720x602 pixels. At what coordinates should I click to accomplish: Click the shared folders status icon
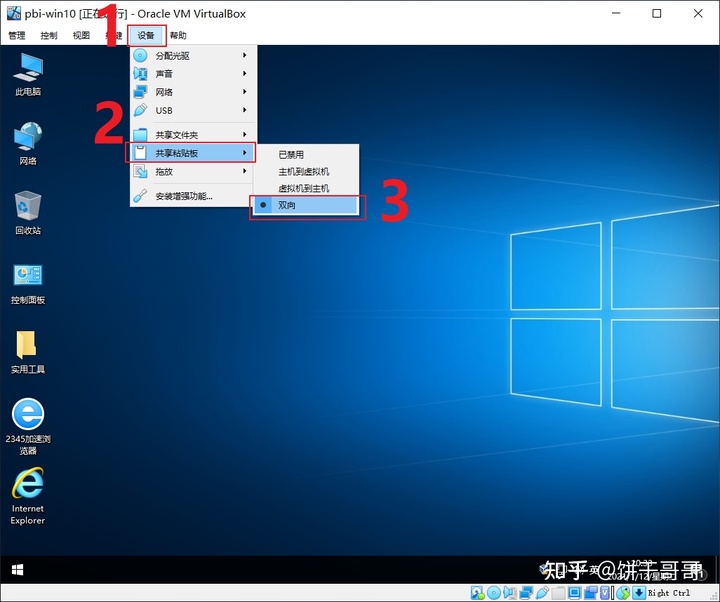558,593
